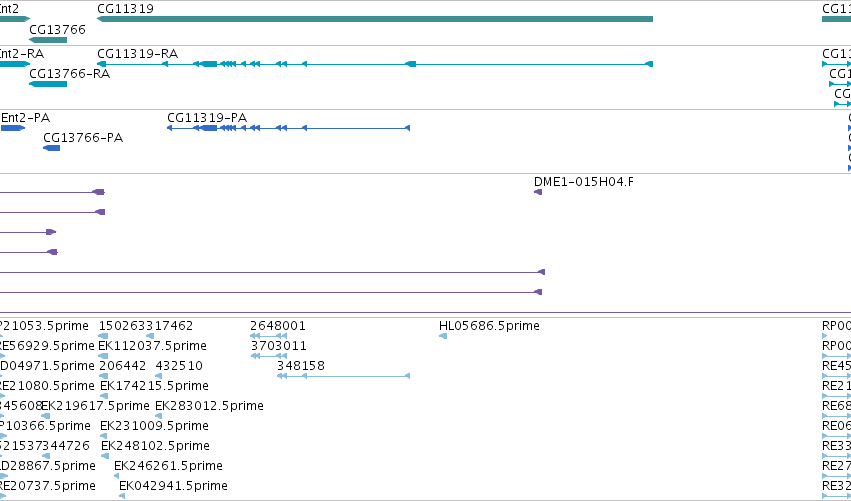
Task: Select the EK246261.5prime arrow glyph
Action: (117, 476)
